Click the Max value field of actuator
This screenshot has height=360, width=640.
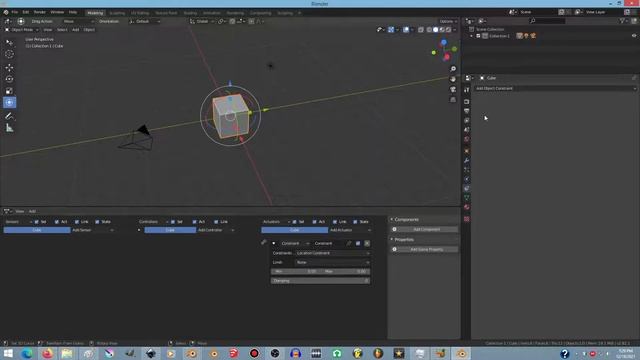coord(345,271)
